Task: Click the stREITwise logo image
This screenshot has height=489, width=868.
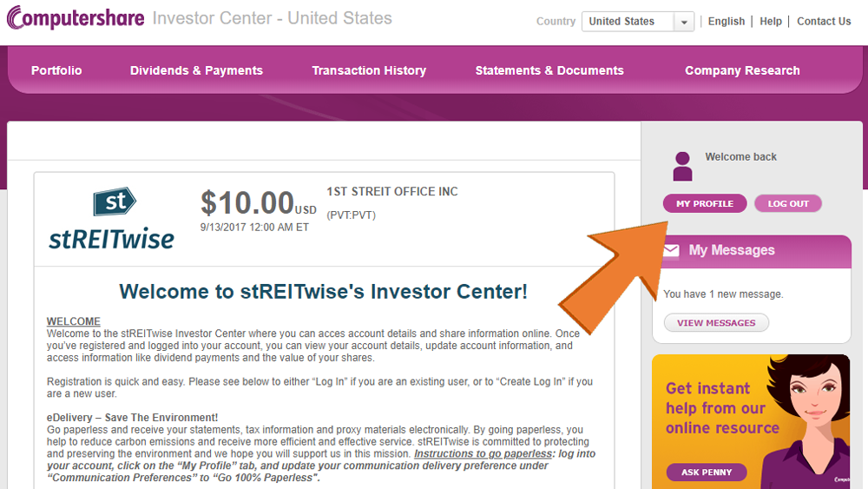Action: tap(112, 219)
